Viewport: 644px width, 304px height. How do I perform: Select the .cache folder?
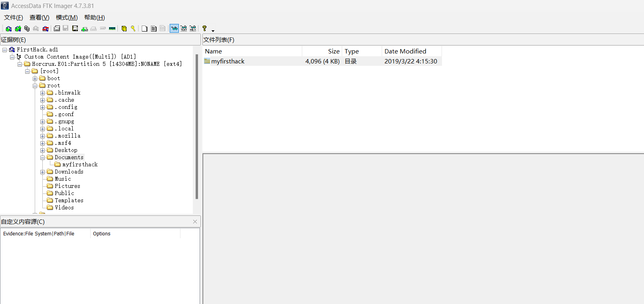[65, 100]
